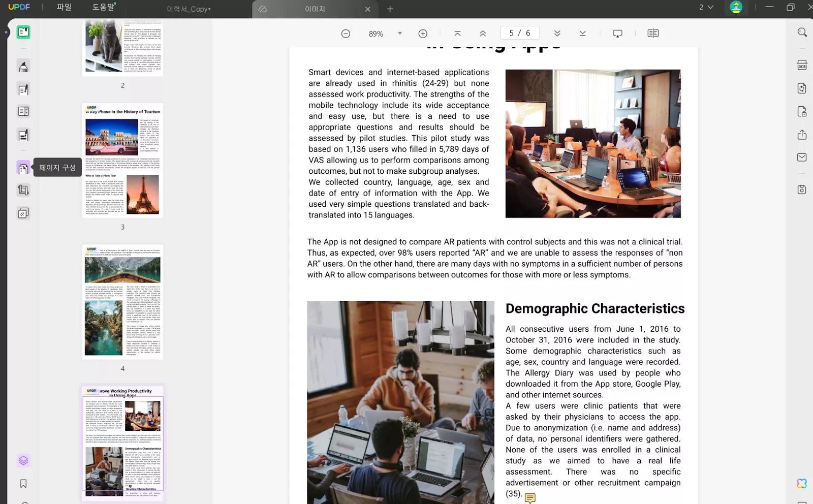This screenshot has width=813, height=504.
Task: Select the Fill and Sign tool
Action: click(x=23, y=136)
